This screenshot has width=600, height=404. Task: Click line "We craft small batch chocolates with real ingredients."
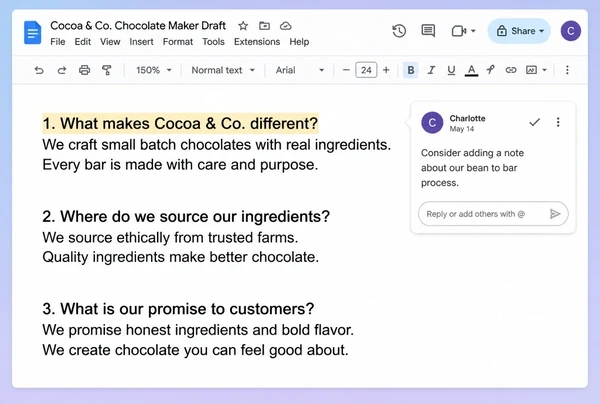[x=217, y=145]
